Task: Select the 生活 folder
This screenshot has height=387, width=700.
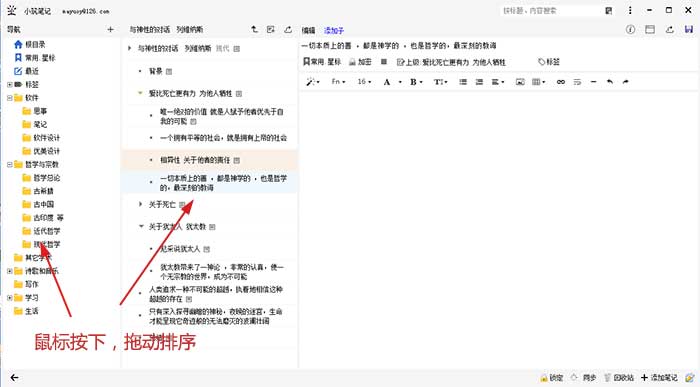Action: tap(26, 311)
